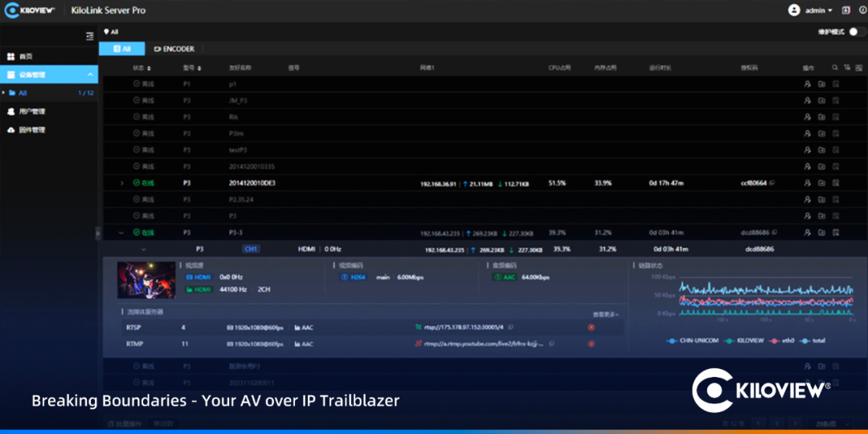This screenshot has width=868, height=434.
Task: Toggle CHN-UNICOM series in chart legend
Action: [692, 341]
